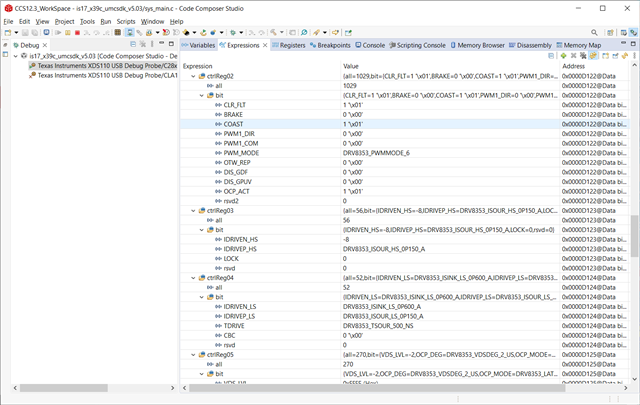This screenshot has width=640, height=405.
Task: Toggle Continuous Refresh in Expressions toolbar
Action: coord(593,56)
